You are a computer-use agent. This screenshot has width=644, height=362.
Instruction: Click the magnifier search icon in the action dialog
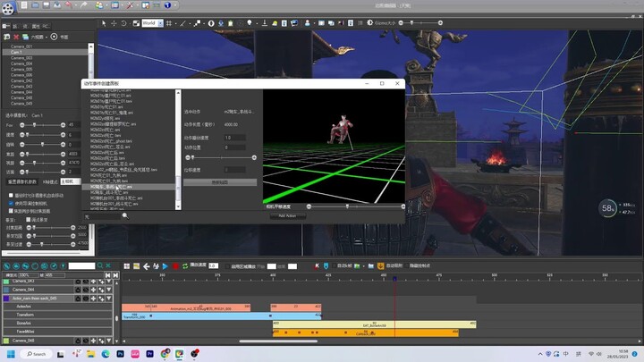(125, 216)
